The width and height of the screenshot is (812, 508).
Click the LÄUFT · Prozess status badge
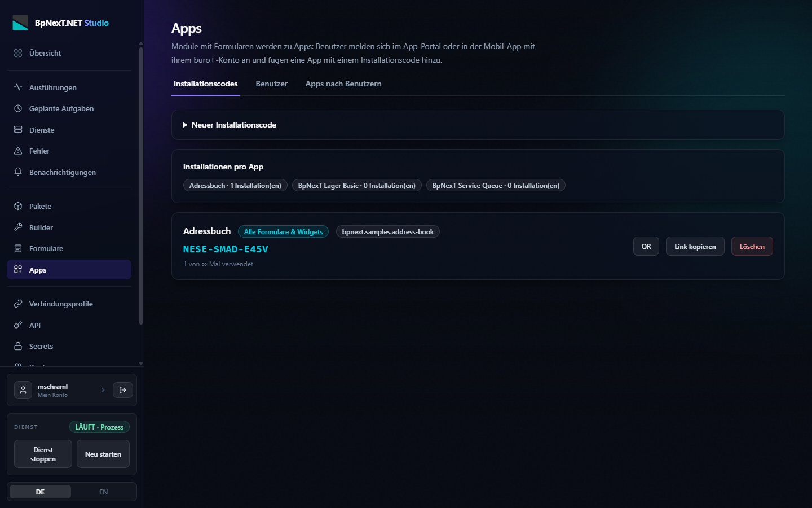pos(99,427)
